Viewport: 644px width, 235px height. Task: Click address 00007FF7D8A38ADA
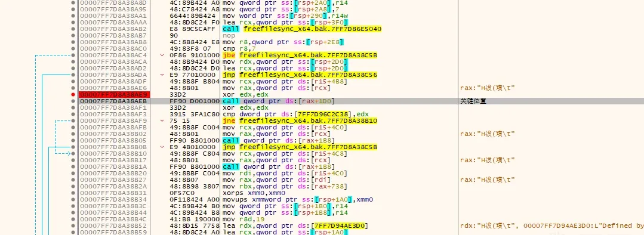click(x=113, y=75)
